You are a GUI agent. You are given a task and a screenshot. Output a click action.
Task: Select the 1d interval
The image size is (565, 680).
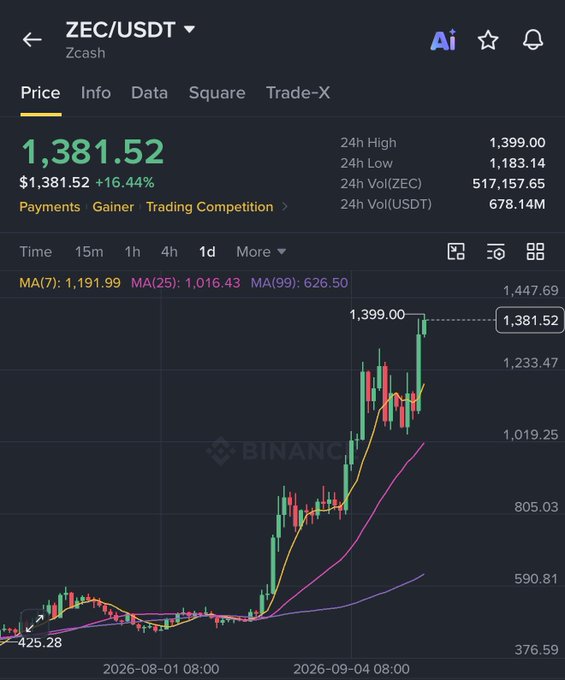(207, 252)
